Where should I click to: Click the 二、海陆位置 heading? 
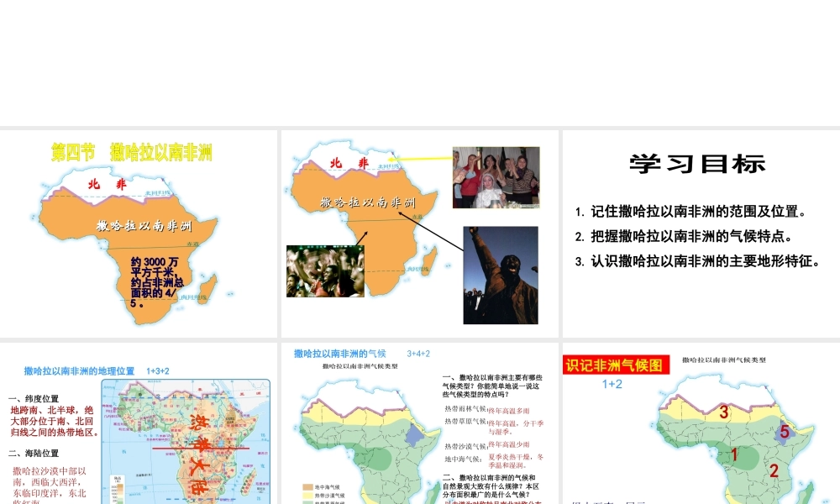pos(34,453)
